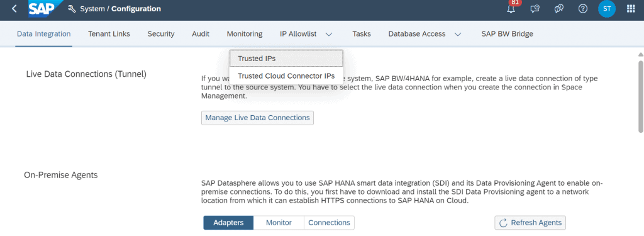
Task: Click the back arrow in the header
Action: 14,9
